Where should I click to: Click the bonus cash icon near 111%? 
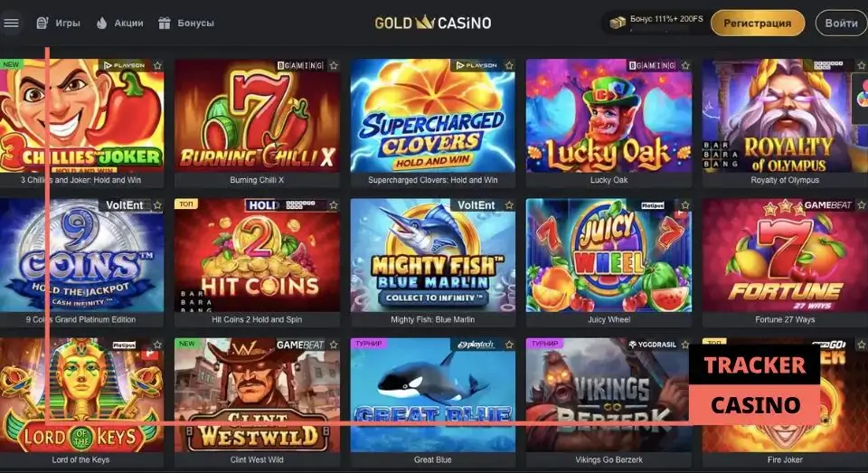click(x=618, y=22)
